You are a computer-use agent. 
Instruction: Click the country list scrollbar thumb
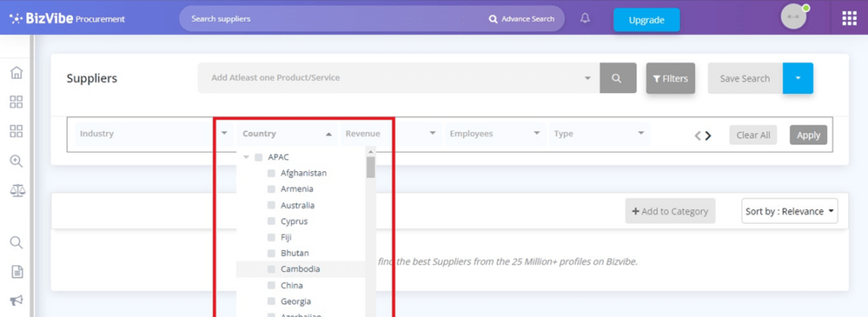[371, 166]
